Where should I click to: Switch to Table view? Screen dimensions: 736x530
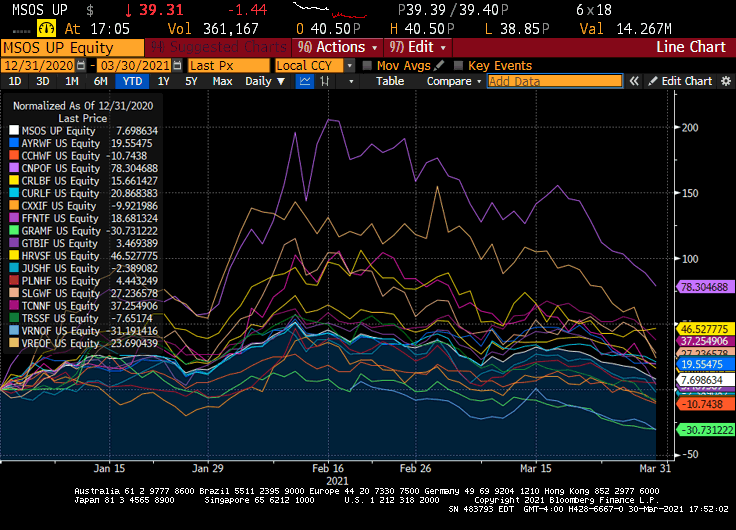390,81
